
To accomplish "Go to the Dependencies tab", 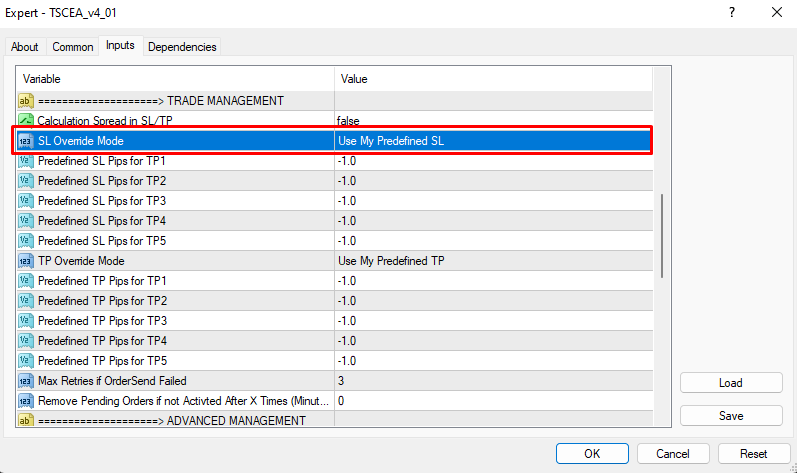I will coord(182,47).
